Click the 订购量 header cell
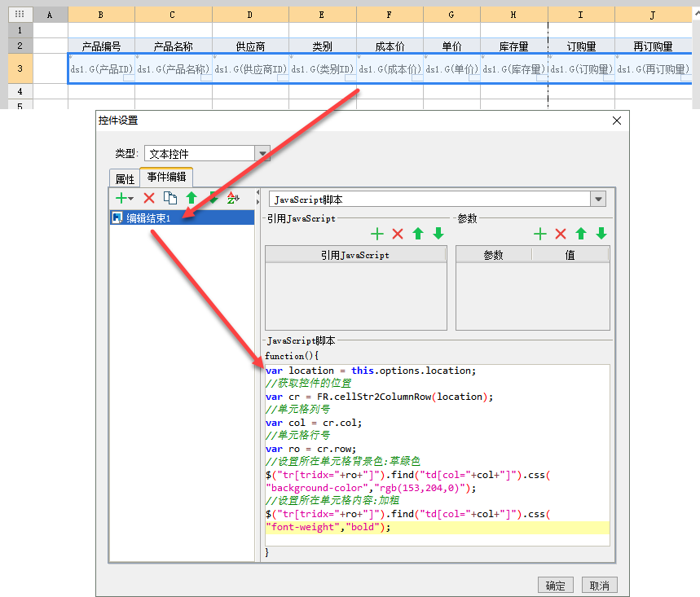Image resolution: width=700 pixels, height=597 pixels. point(581,46)
